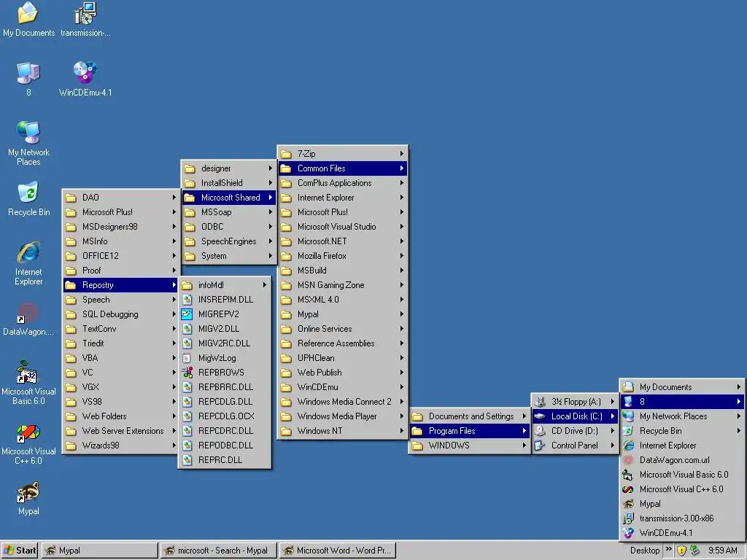Screen dimensions: 747x560
Task: Switch to the Mypal taskbar window
Action: pyautogui.click(x=99, y=551)
